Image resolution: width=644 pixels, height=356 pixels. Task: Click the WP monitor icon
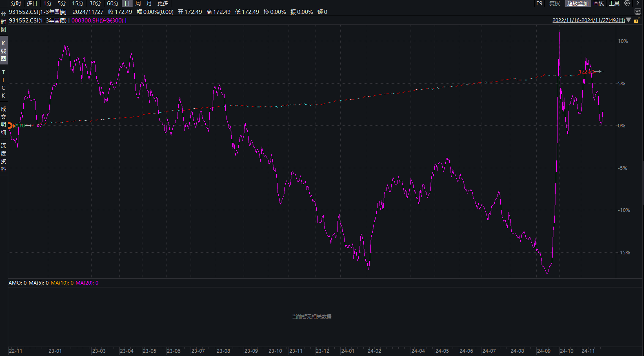pos(638,12)
